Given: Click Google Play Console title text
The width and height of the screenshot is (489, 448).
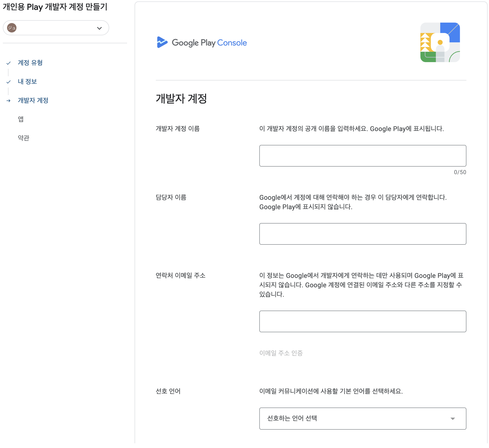Looking at the screenshot, I should (x=209, y=43).
